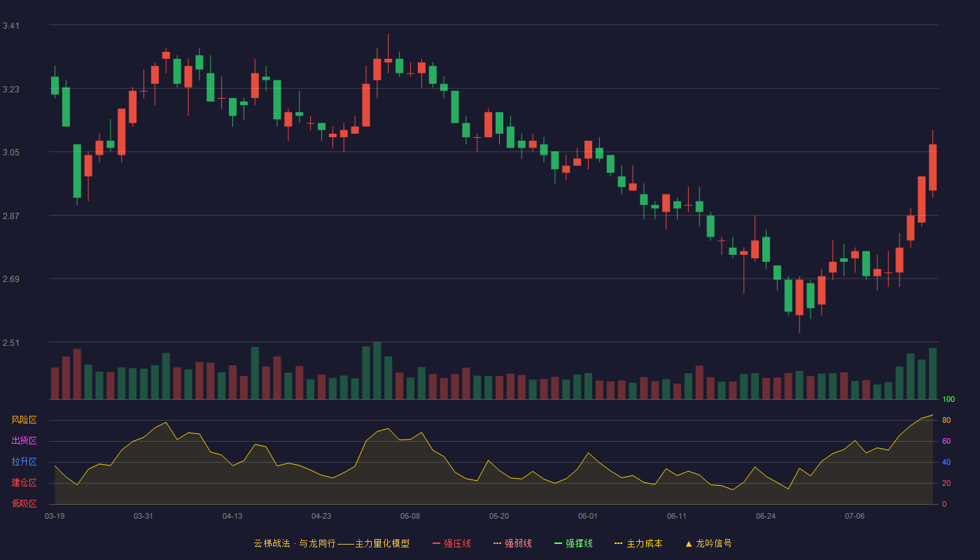Click the 04-23 date label
980x560 pixels.
point(321,516)
